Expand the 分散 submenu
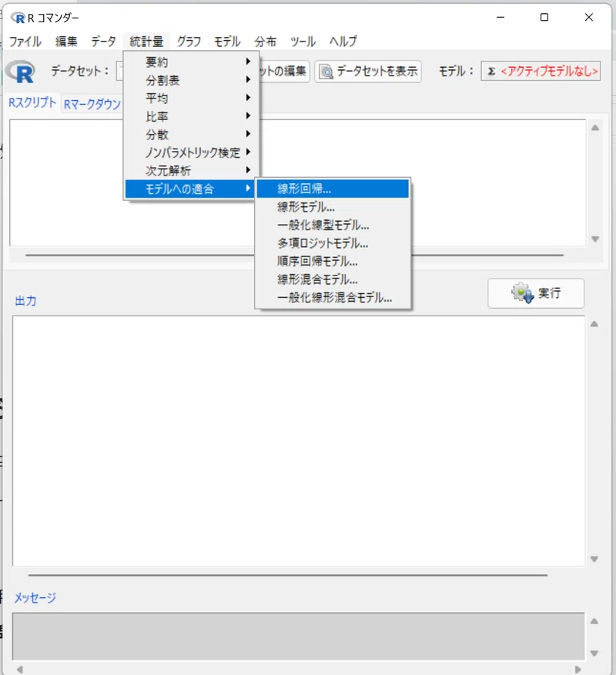The width and height of the screenshot is (616, 675). click(189, 135)
